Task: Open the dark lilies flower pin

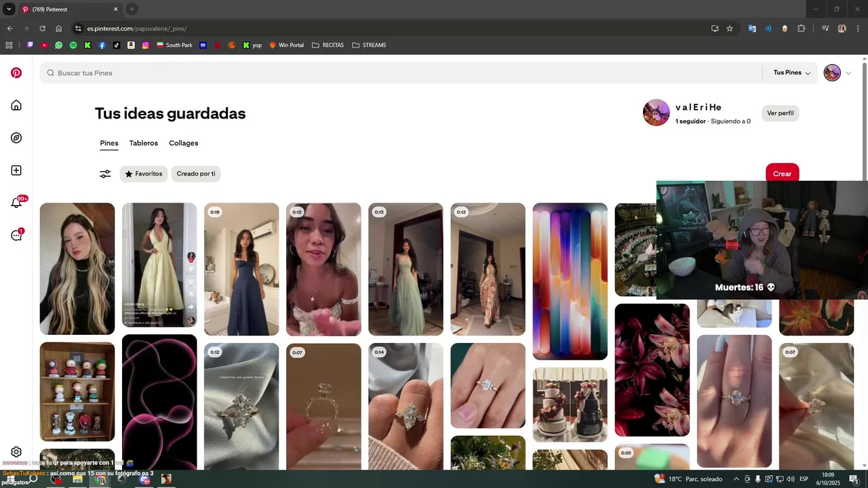Action: [x=652, y=370]
